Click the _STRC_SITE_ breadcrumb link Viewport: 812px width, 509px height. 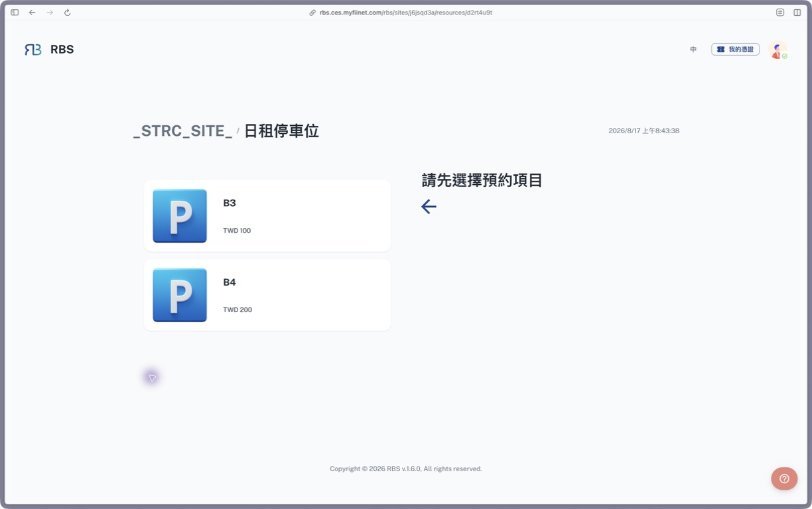point(182,131)
